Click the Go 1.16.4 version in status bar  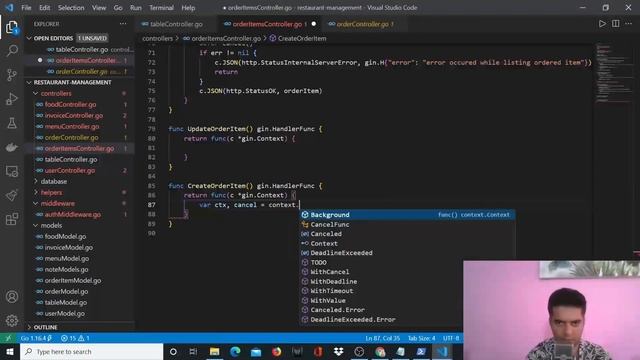pos(36,338)
